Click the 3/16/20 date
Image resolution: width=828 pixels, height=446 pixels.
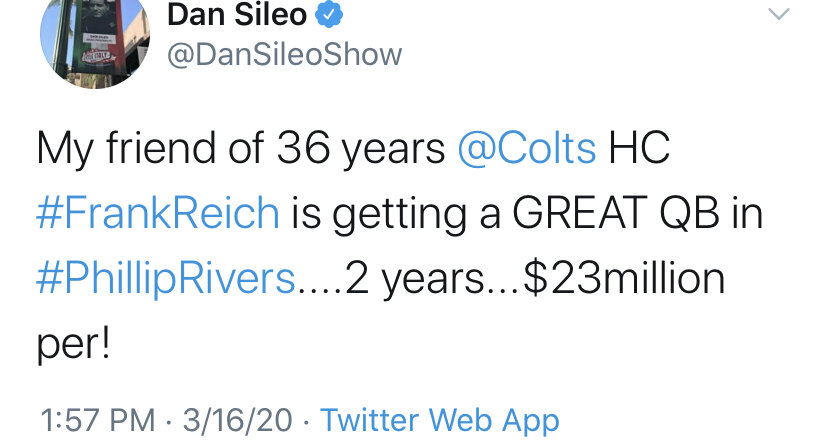coord(238,421)
